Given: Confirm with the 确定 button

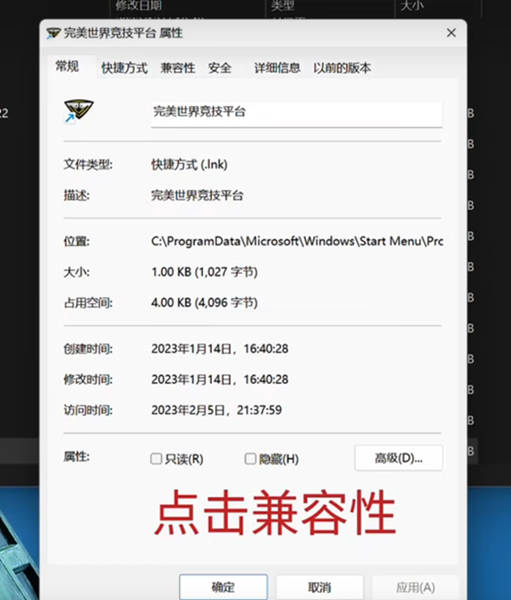Looking at the screenshot, I should (x=223, y=587).
